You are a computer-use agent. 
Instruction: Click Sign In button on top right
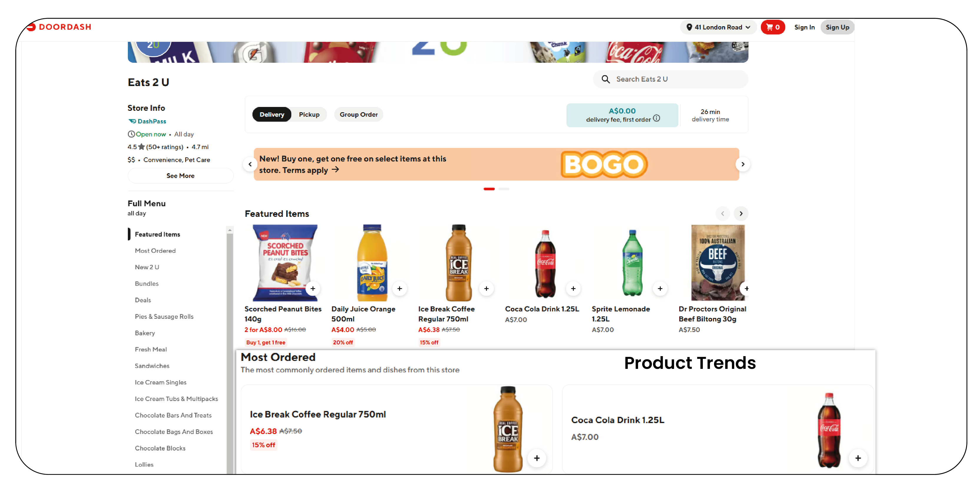(802, 27)
